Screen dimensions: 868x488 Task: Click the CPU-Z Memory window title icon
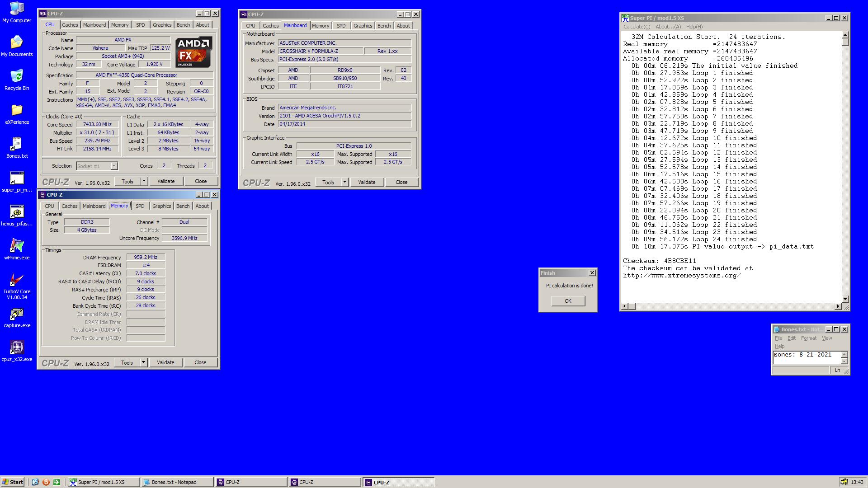(x=43, y=195)
